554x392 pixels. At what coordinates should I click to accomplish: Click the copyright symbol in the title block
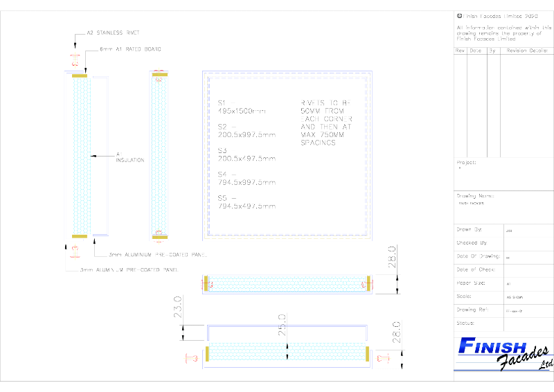[x=459, y=15]
